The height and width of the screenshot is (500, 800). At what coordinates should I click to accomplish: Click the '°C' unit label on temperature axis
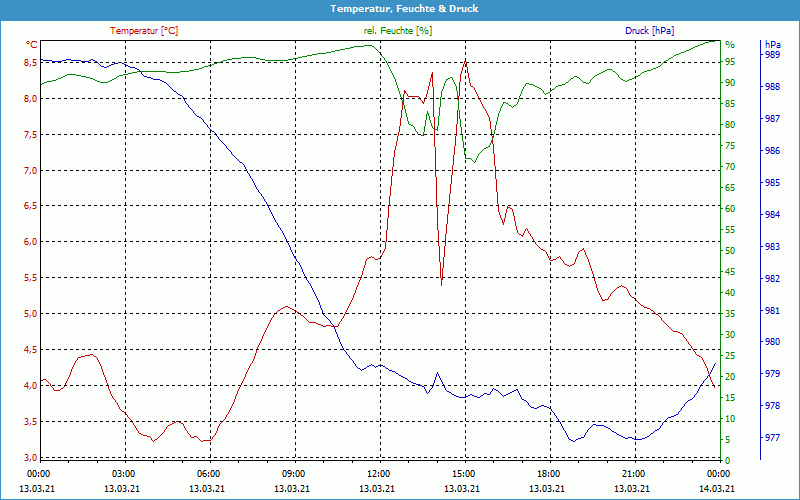[x=32, y=45]
